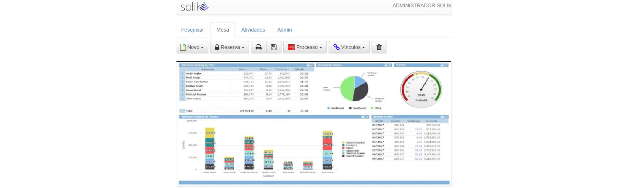Expand the Salesman Quantity by Product panel
Viewport: 644px width, 188px height.
click(x=367, y=117)
